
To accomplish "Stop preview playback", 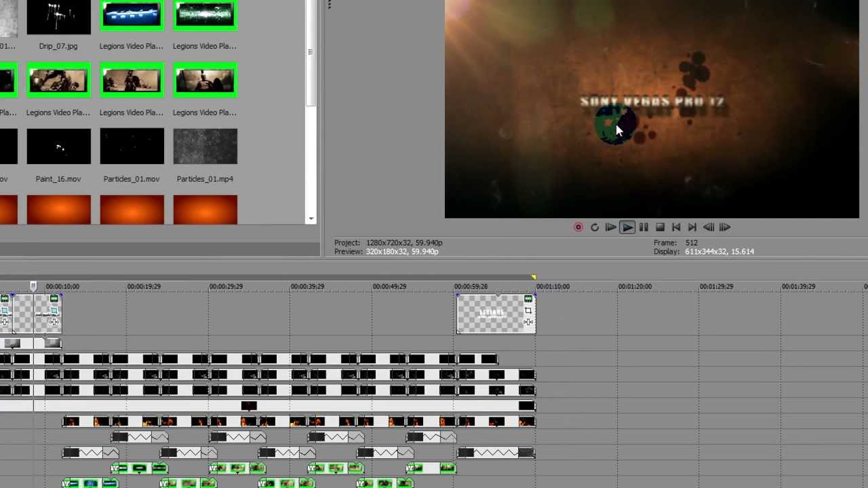I will click(660, 228).
